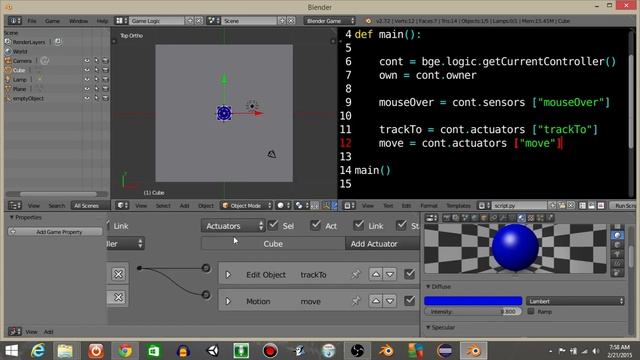Image resolution: width=640 pixels, height=360 pixels.
Task: Open the text editor Templates menu
Action: [x=458, y=206]
